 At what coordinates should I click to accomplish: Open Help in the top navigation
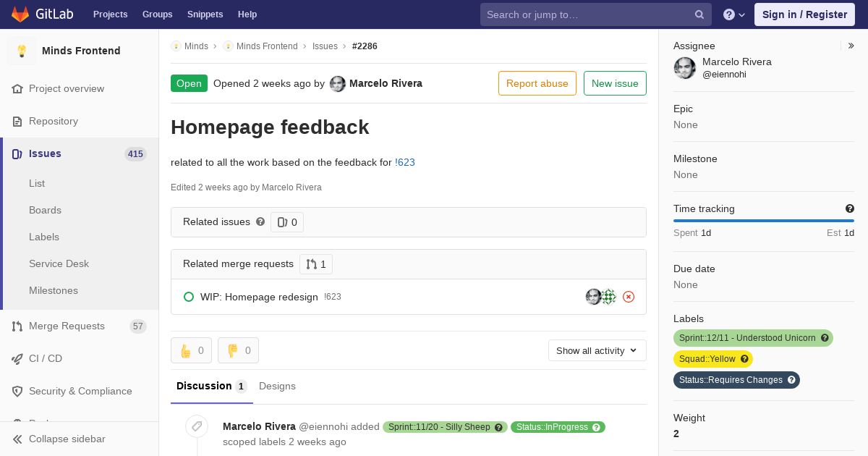pyautogui.click(x=247, y=14)
